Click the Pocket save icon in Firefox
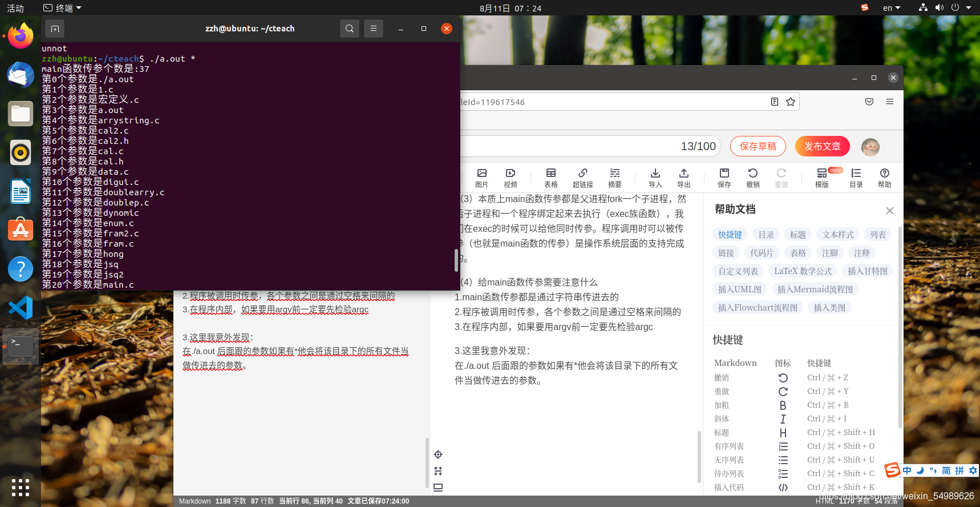Image resolution: width=980 pixels, height=507 pixels. (869, 102)
